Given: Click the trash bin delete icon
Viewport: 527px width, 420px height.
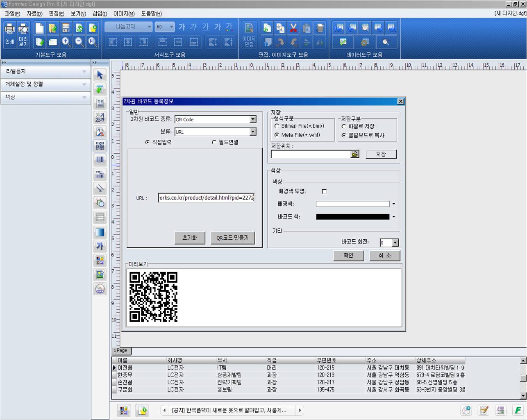Looking at the screenshot, I should click(x=320, y=28).
